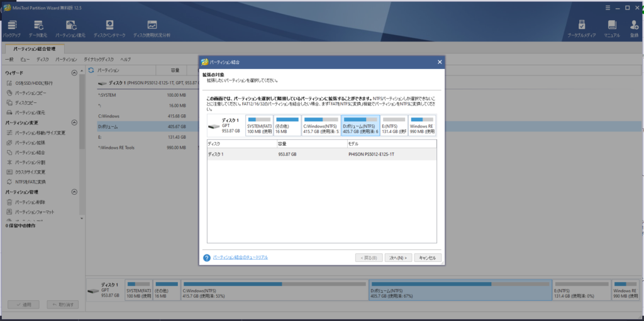Choose パーティションコピー in the wizard list
Viewport: 644px width, 321px height.
tap(26, 93)
